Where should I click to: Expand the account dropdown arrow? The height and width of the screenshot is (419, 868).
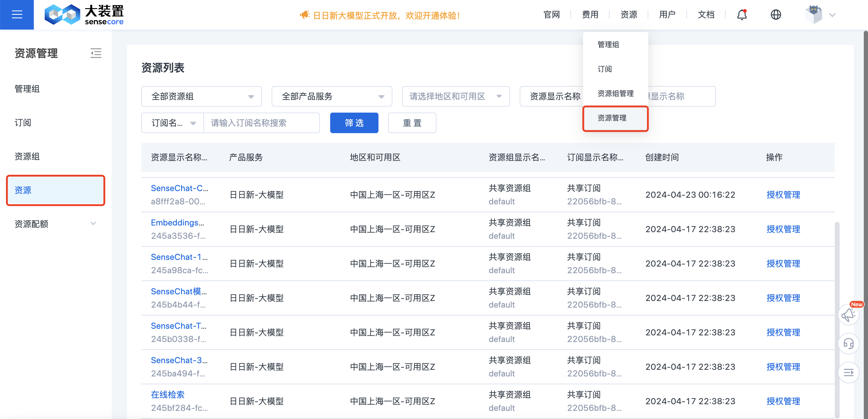tap(832, 15)
